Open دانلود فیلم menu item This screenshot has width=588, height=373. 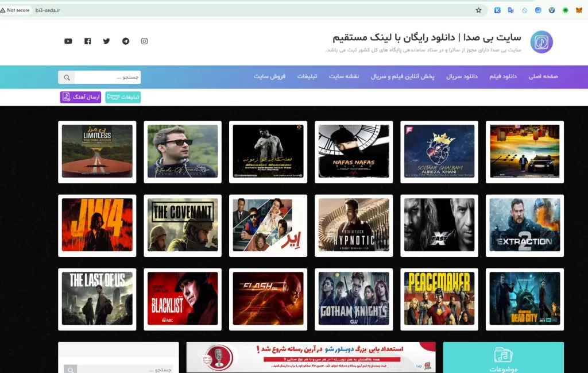point(503,76)
